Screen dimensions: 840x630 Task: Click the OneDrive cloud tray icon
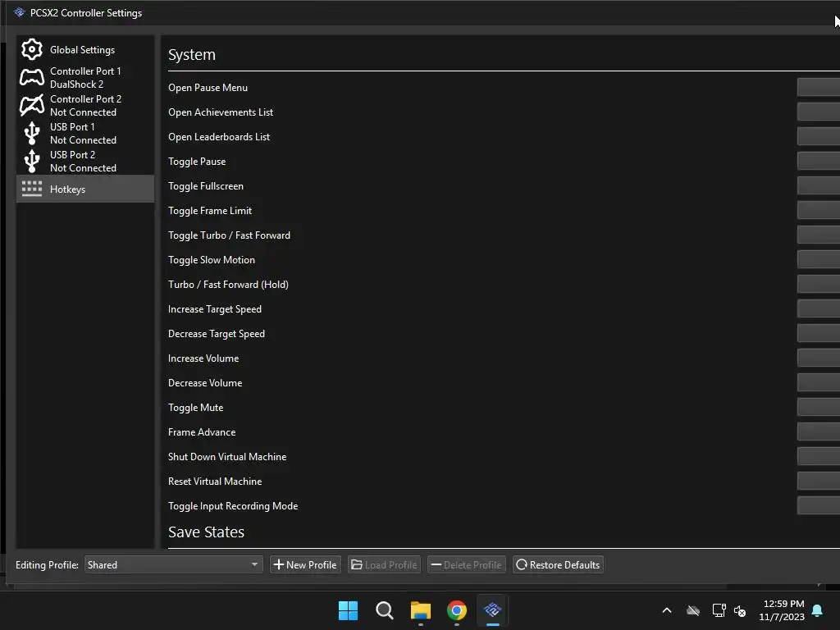point(692,610)
